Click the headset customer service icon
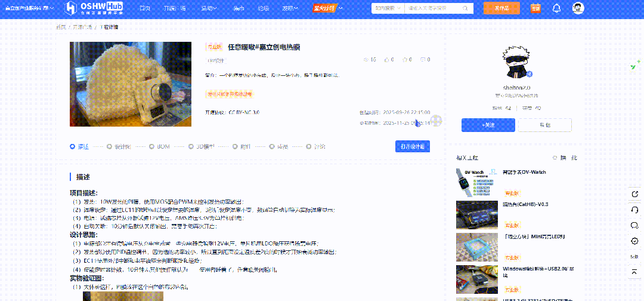Screen dimensions: 644x301 [x=634, y=210]
